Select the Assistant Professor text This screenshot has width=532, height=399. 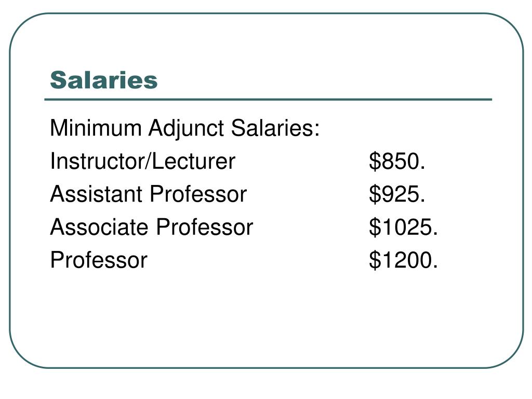148,194
